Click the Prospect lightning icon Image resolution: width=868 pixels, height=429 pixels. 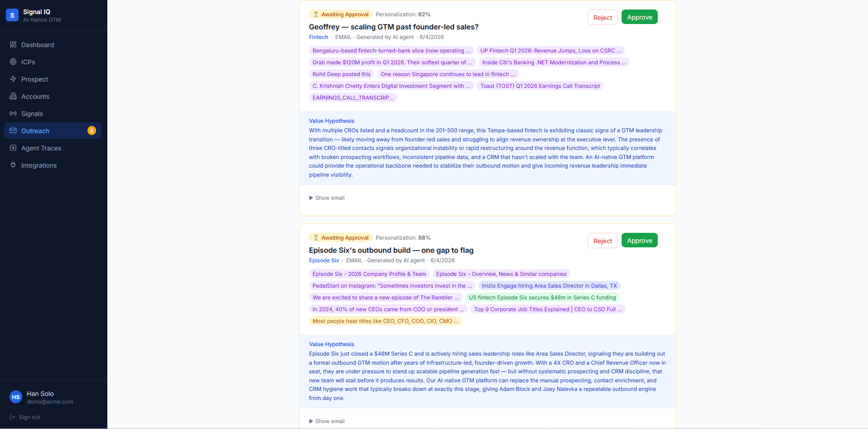pos(13,79)
